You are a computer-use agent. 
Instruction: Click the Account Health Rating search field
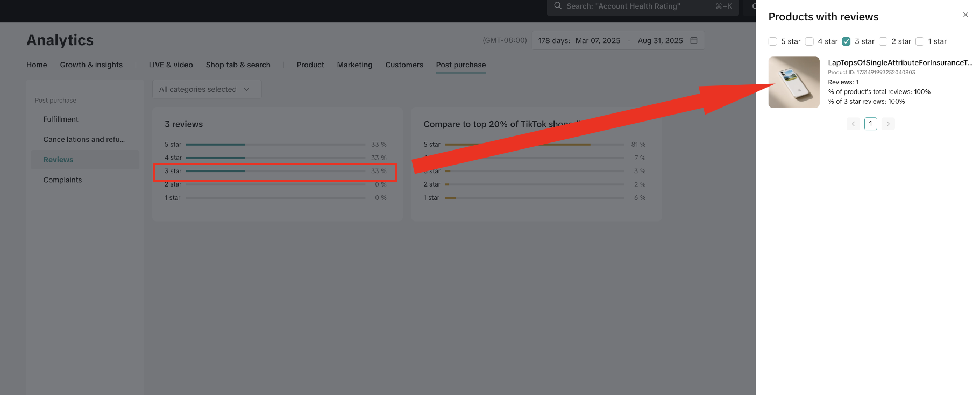click(x=635, y=6)
